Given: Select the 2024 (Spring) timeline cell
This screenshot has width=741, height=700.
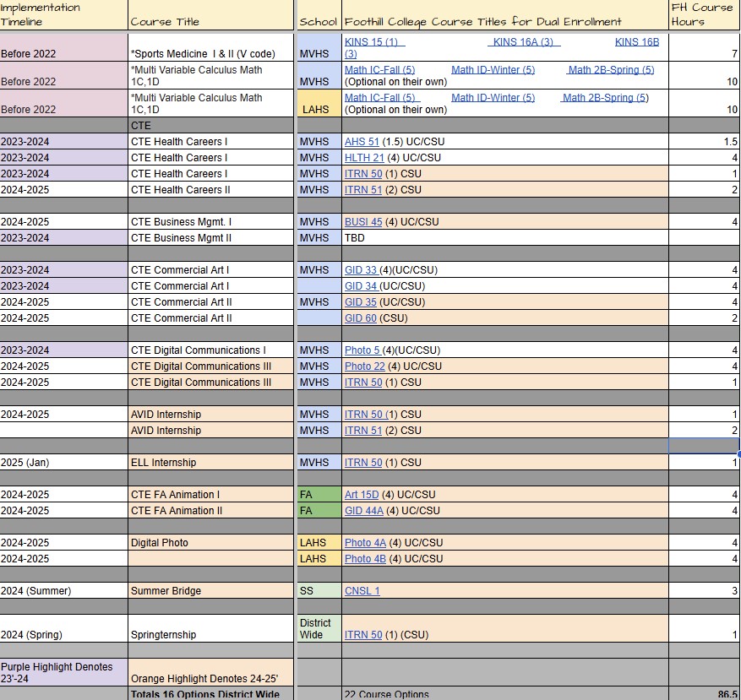Looking at the screenshot, I should [x=64, y=629].
